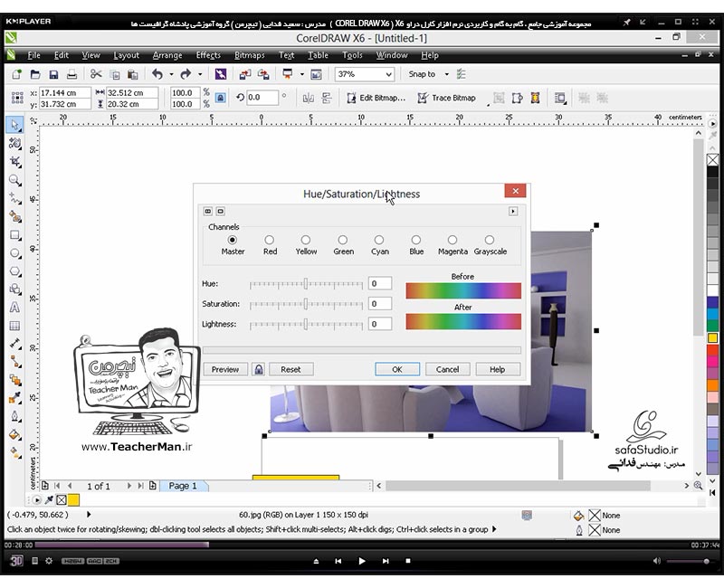Expand the status bar coordinates arrow
This screenshot has width=724, height=588.
coord(89,514)
